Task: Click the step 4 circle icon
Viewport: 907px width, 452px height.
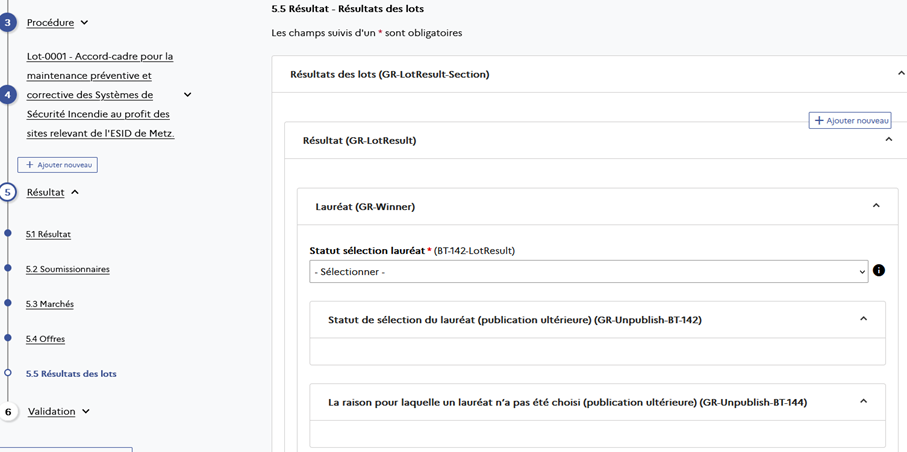Action: pyautogui.click(x=7, y=95)
